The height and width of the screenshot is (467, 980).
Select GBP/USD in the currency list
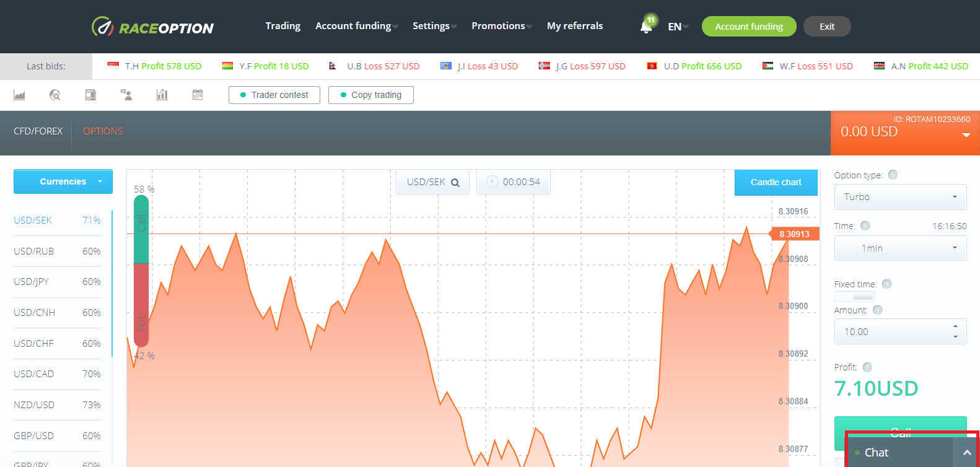click(x=57, y=436)
